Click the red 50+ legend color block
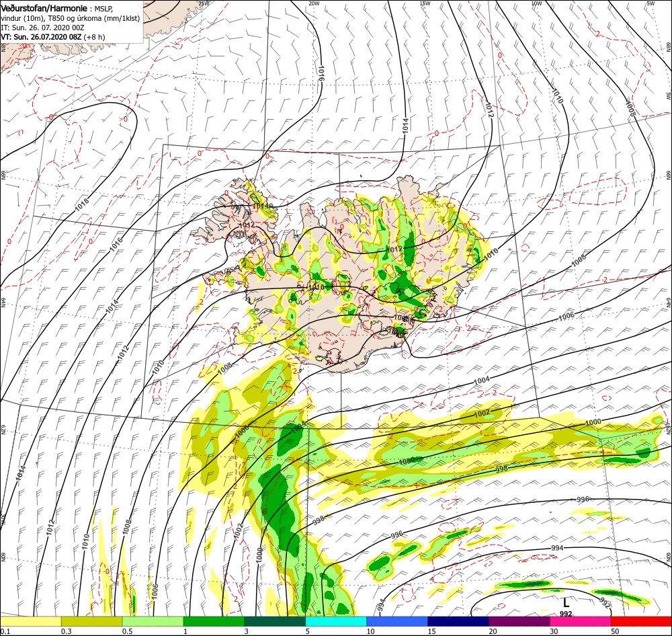 [x=641, y=621]
